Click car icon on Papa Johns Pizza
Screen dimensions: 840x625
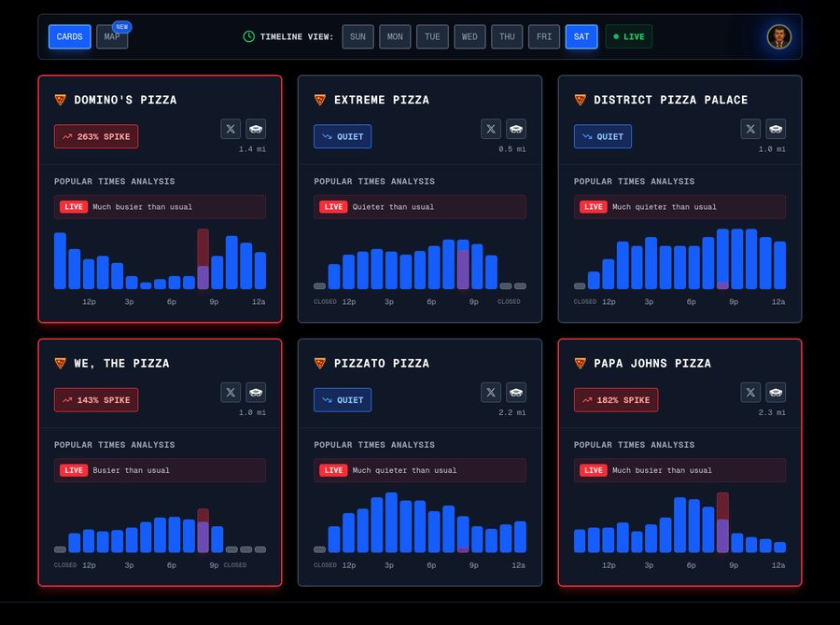776,393
